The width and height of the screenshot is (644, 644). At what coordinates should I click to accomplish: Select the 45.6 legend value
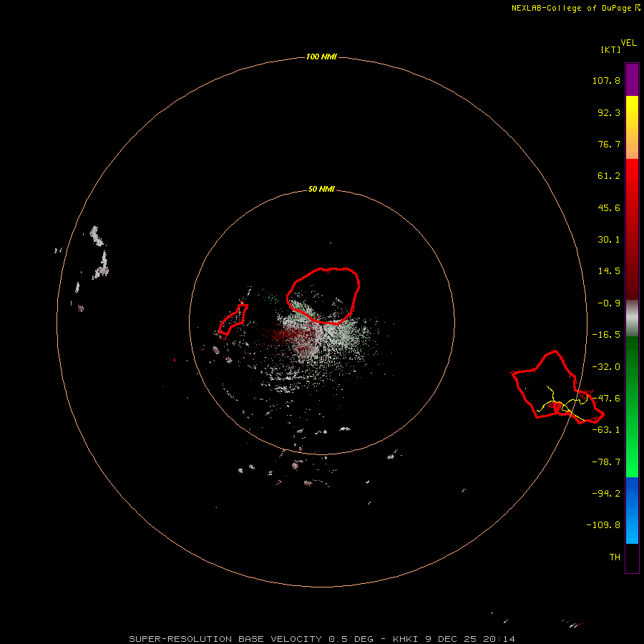(x=609, y=208)
